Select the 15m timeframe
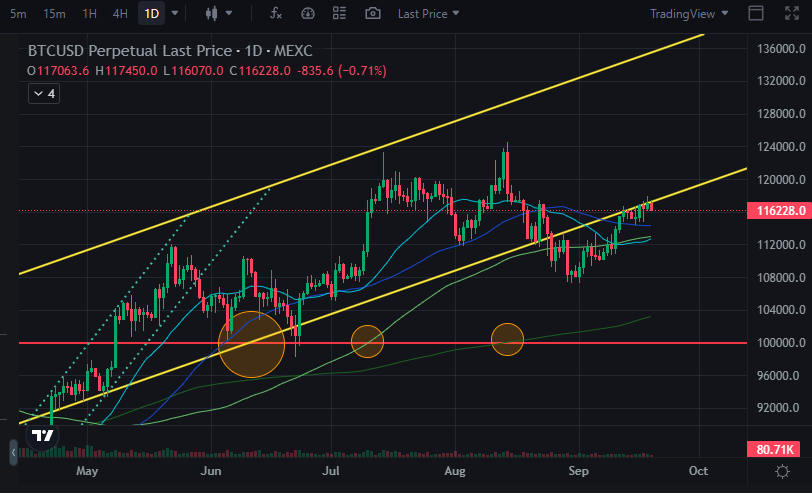 tap(54, 14)
